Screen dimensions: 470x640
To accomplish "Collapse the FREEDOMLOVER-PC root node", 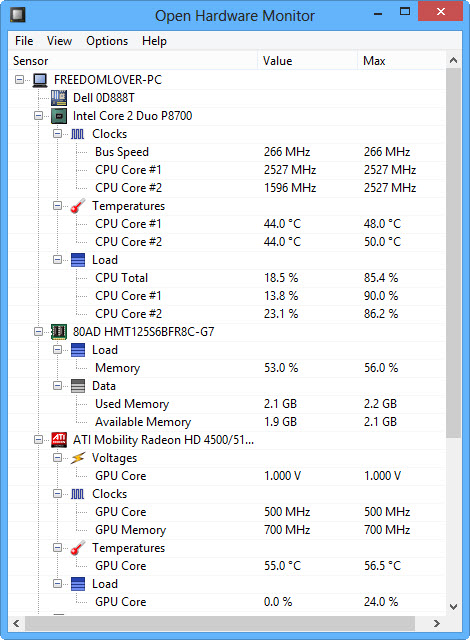I will [19, 80].
